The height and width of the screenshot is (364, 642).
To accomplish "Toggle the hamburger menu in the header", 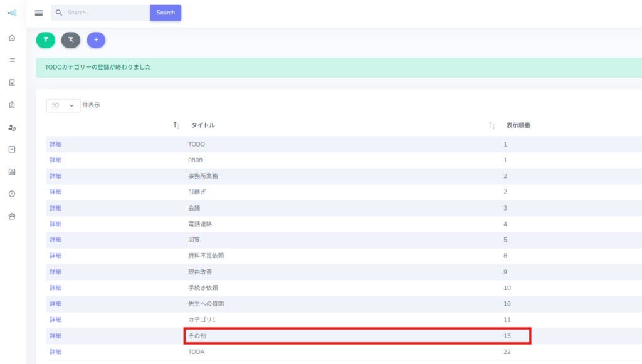I will point(39,13).
